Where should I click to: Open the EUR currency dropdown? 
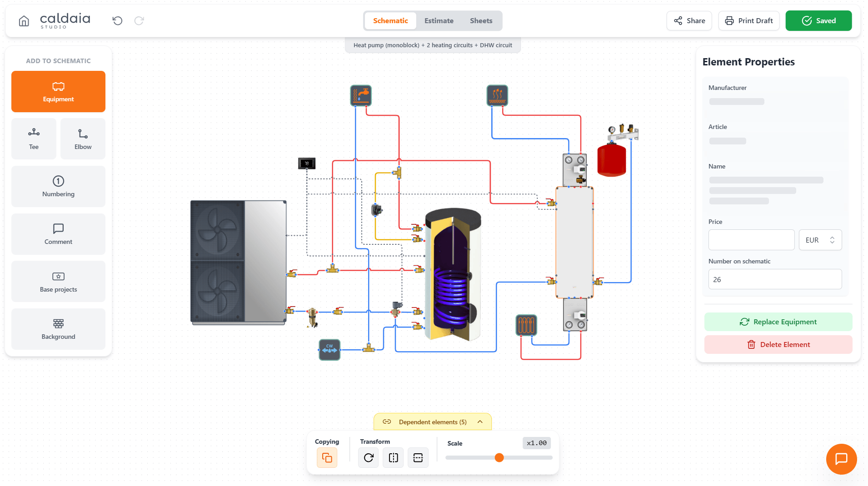click(x=820, y=240)
